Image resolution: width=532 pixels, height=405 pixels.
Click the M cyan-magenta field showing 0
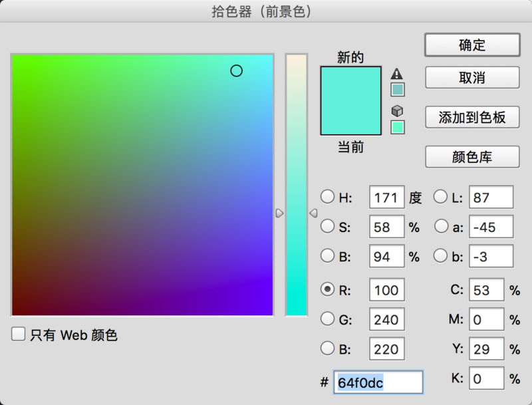(x=487, y=319)
